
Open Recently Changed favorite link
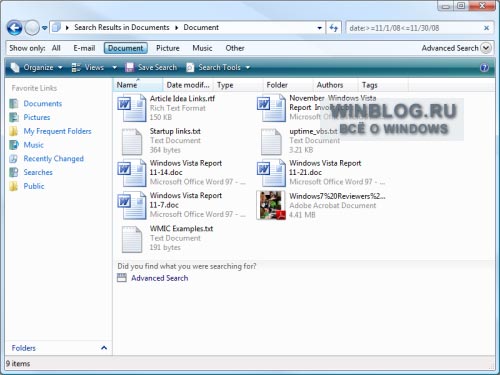click(53, 159)
